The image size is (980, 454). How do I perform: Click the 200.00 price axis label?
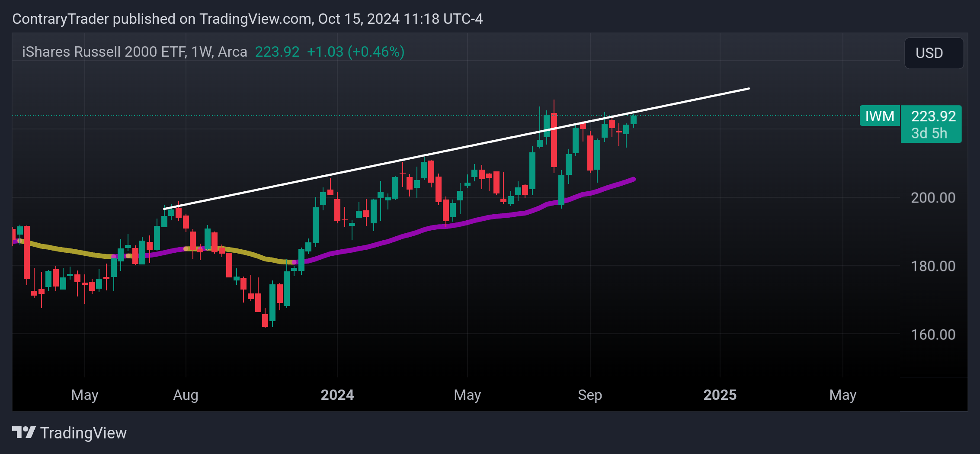pos(933,198)
